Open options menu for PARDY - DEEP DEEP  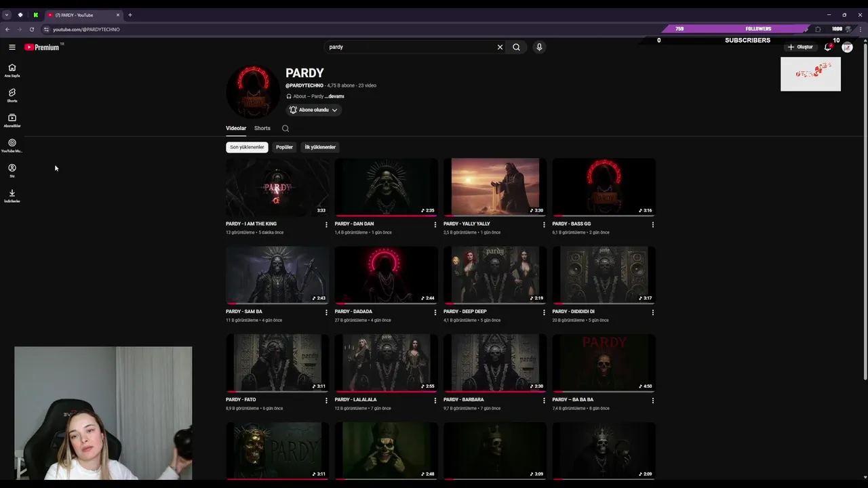pos(544,312)
